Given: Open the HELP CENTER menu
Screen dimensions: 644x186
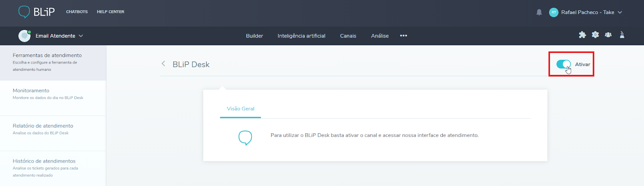Looking at the screenshot, I should pyautogui.click(x=111, y=12).
